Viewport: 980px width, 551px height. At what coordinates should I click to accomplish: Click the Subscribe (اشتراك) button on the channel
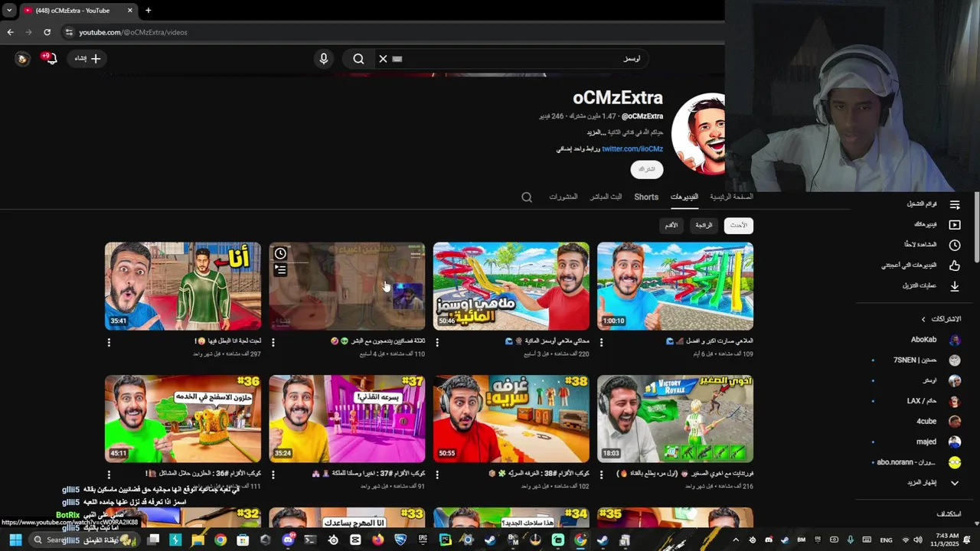coord(647,169)
